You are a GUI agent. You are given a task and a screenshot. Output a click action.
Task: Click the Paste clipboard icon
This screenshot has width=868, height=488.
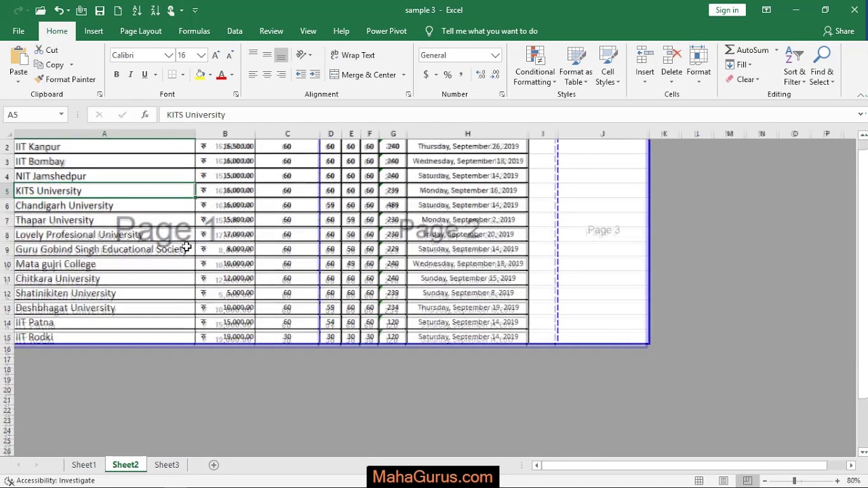coord(18,56)
